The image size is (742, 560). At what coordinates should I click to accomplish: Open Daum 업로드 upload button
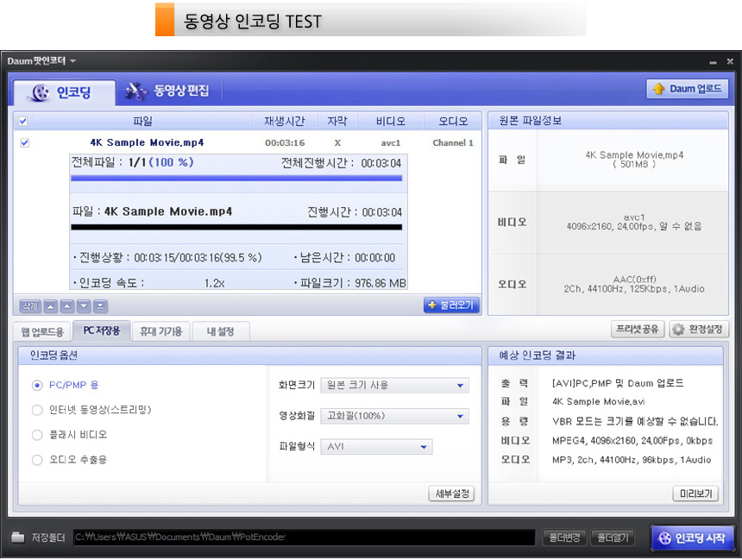pos(687,89)
